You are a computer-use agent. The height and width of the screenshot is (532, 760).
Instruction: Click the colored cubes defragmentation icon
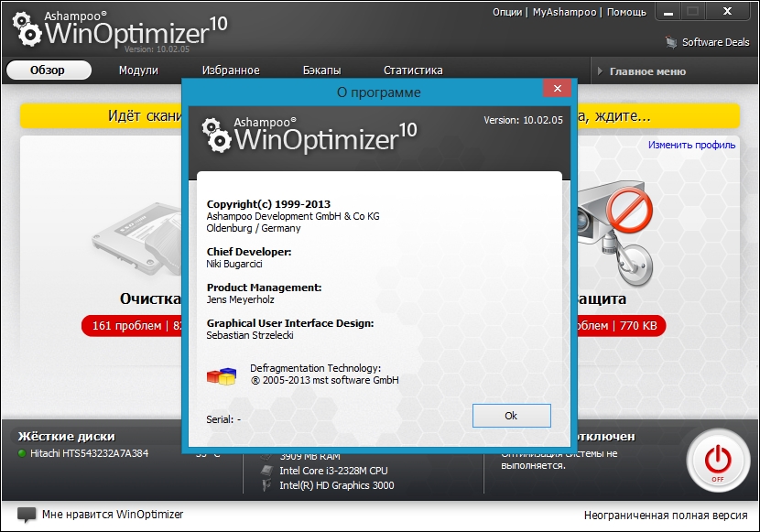point(222,375)
